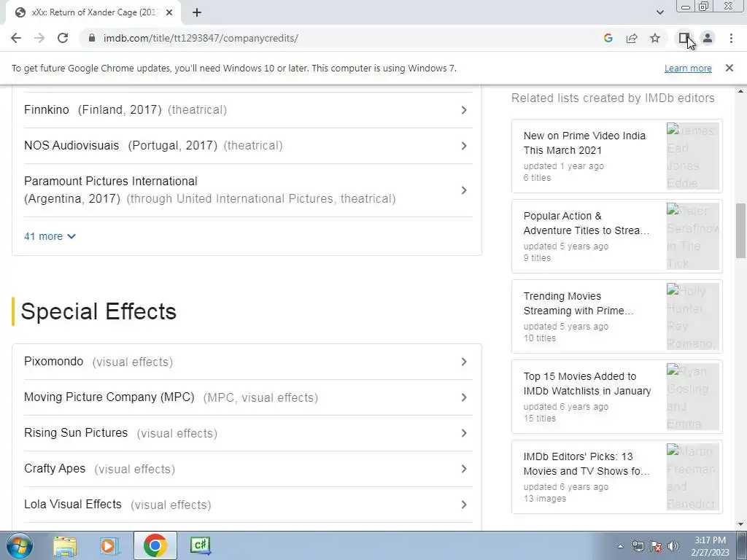Click the Crafty Apes company name
This screenshot has width=747, height=560.
pyautogui.click(x=55, y=469)
